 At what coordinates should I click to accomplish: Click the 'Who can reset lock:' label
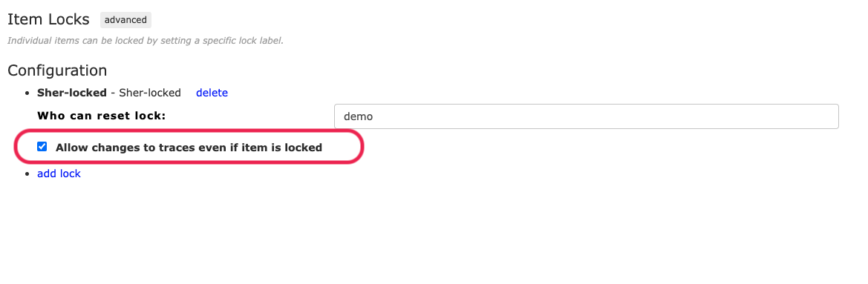coord(101,116)
